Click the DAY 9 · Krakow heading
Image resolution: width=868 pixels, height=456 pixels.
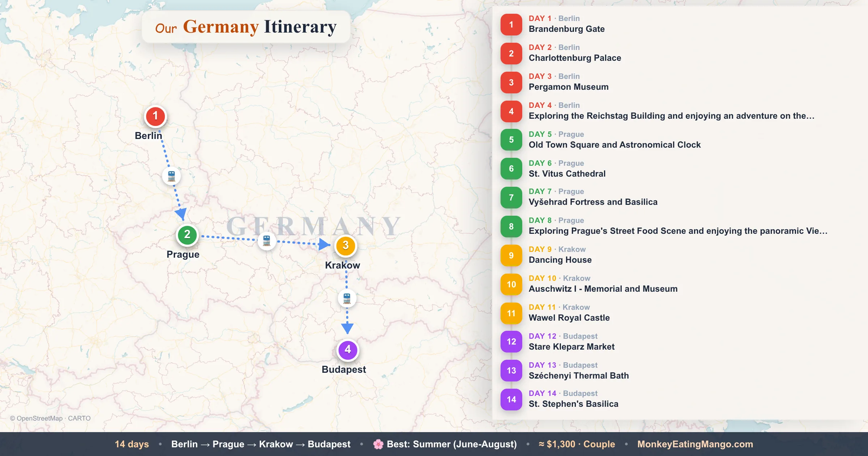tap(557, 249)
